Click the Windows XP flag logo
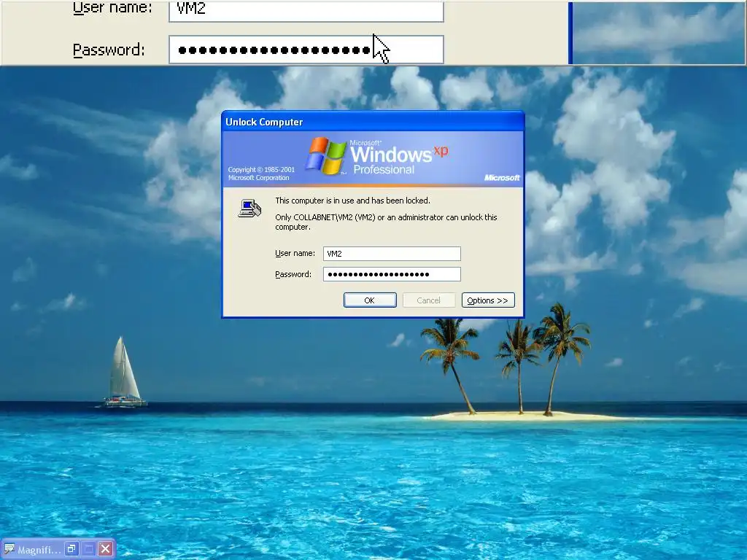Viewport: 747px width, 560px height. click(x=326, y=156)
